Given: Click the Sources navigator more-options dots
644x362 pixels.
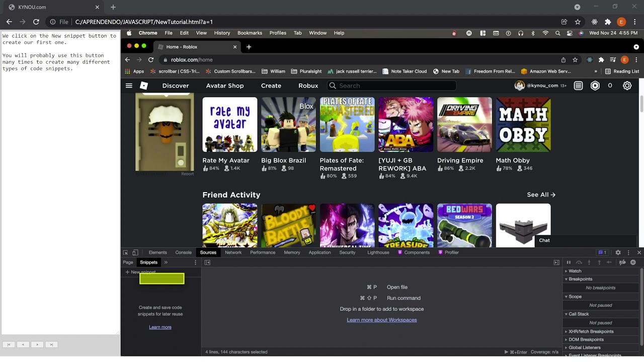Looking at the screenshot, I should [196, 262].
